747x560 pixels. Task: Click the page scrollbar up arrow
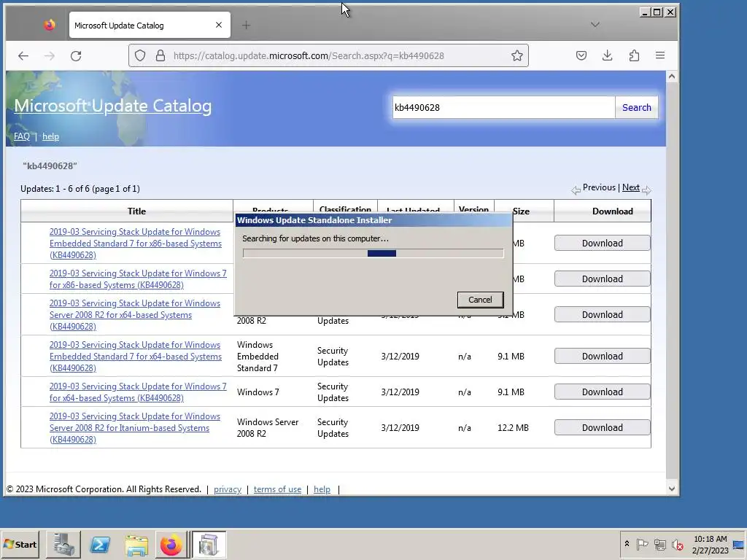tap(672, 76)
